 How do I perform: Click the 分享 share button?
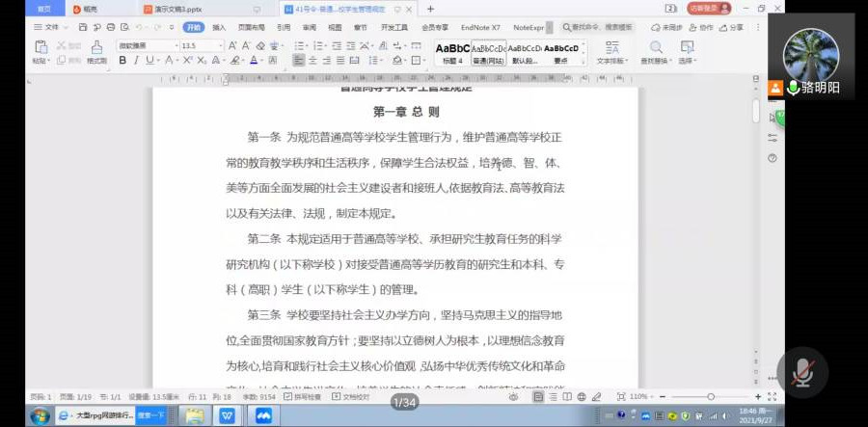pyautogui.click(x=732, y=28)
